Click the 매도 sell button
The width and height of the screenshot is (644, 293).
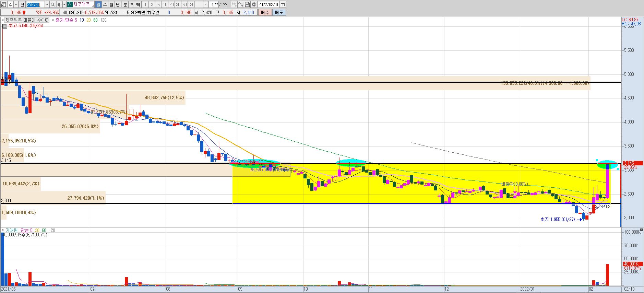(x=279, y=12)
